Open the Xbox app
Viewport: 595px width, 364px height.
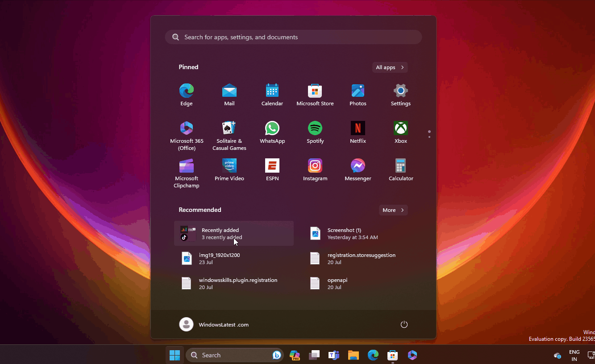(401, 132)
